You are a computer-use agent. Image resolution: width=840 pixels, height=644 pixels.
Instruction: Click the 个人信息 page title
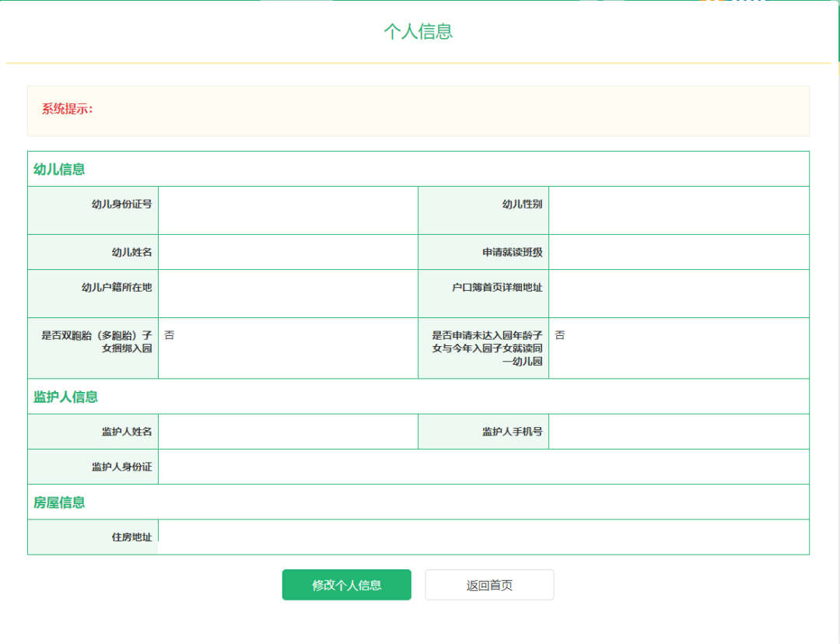point(418,31)
